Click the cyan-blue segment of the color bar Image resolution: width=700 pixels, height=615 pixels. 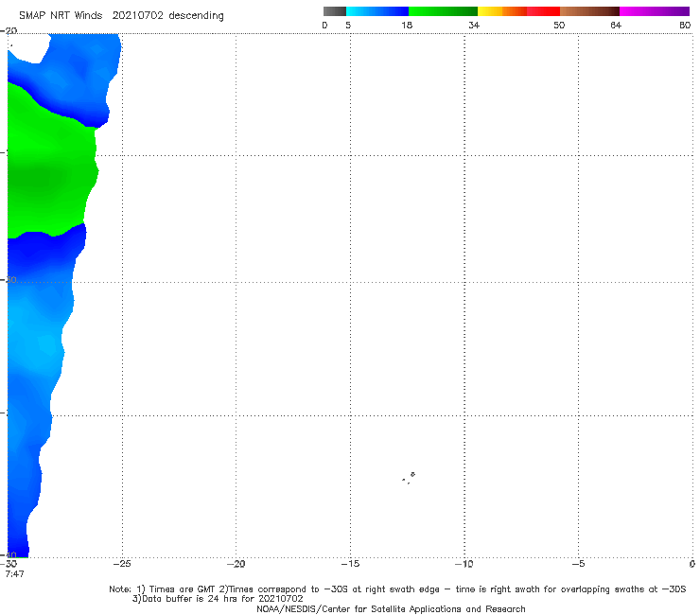point(377,11)
